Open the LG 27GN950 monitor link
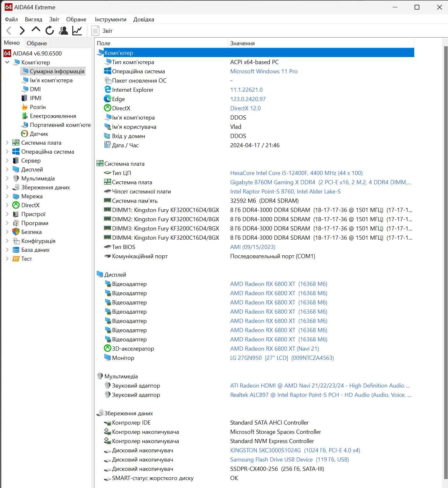The width and height of the screenshot is (448, 488). [282, 358]
